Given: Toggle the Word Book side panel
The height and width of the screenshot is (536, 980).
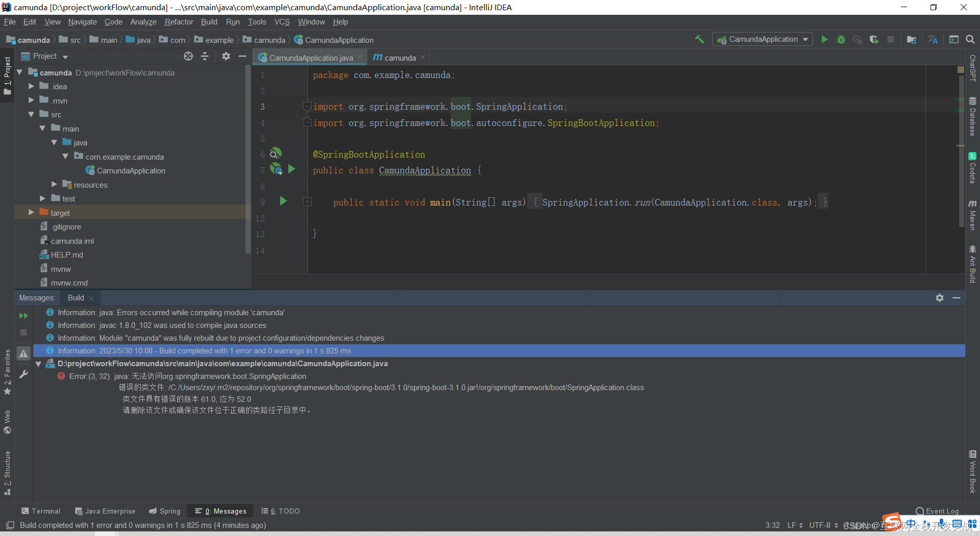Looking at the screenshot, I should (x=972, y=472).
